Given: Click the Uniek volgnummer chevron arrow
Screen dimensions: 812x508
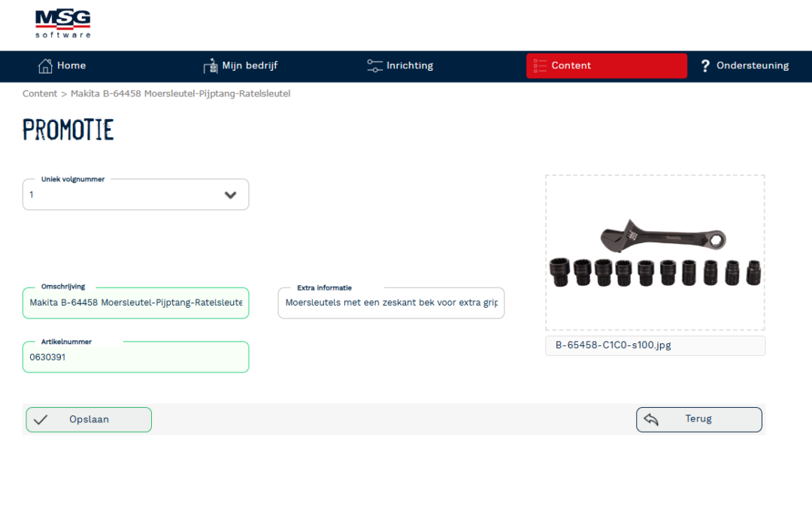Looking at the screenshot, I should [x=231, y=195].
